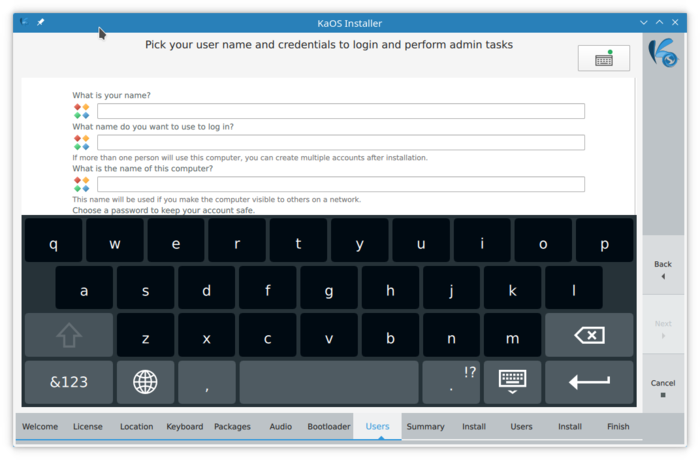Open the Keyboard step tab
The image size is (700, 460).
[185, 427]
